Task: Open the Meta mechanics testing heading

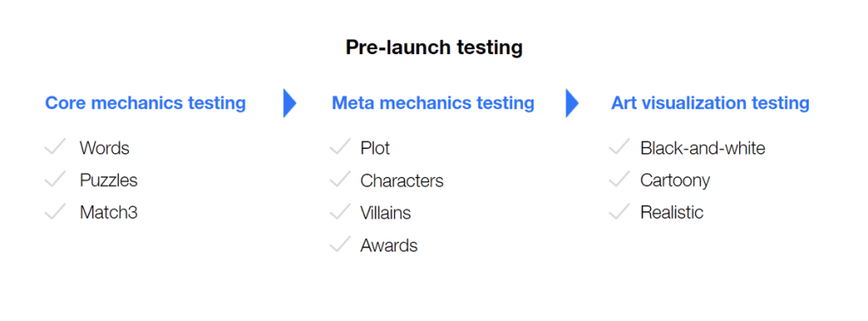Action: (433, 103)
